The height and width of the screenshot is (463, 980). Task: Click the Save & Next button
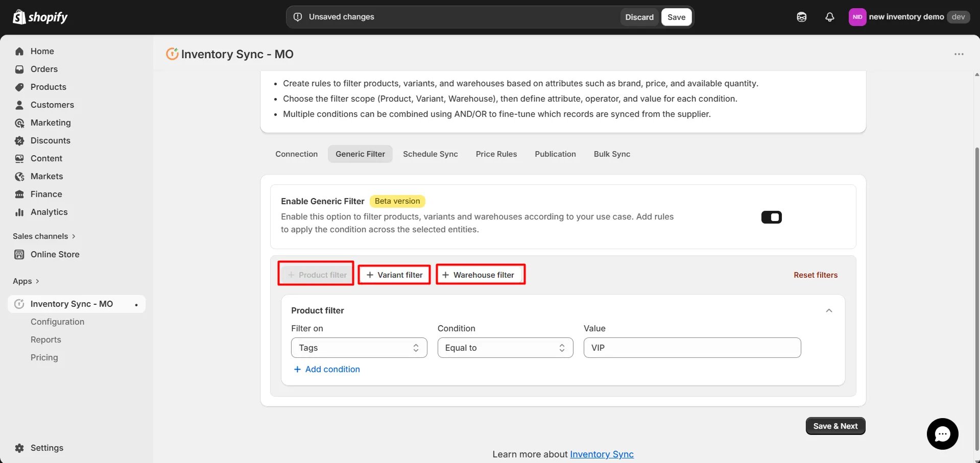tap(834, 425)
